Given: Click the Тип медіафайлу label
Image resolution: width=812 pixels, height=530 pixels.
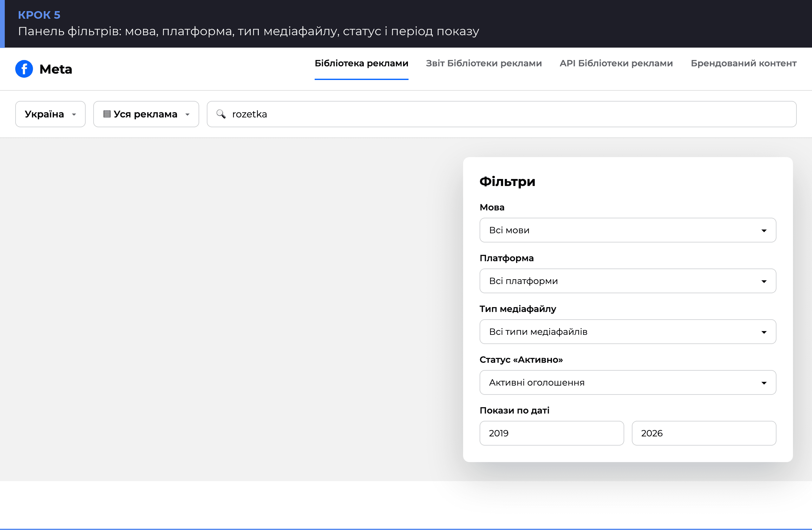Looking at the screenshot, I should [518, 309].
